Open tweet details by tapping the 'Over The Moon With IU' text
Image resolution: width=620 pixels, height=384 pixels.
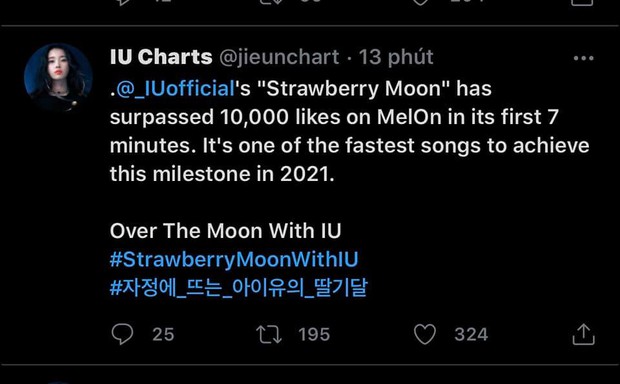(225, 231)
